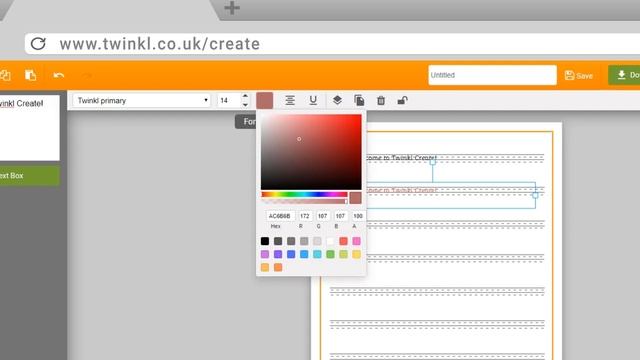Pick the turquoise preset swatch
Image resolution: width=640 pixels, height=360 pixels.
tap(317, 254)
